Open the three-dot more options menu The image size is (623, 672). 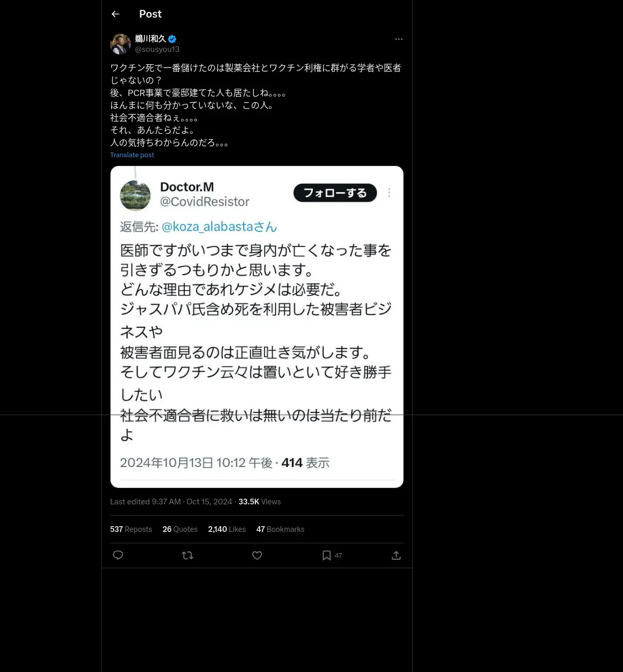[x=399, y=39]
